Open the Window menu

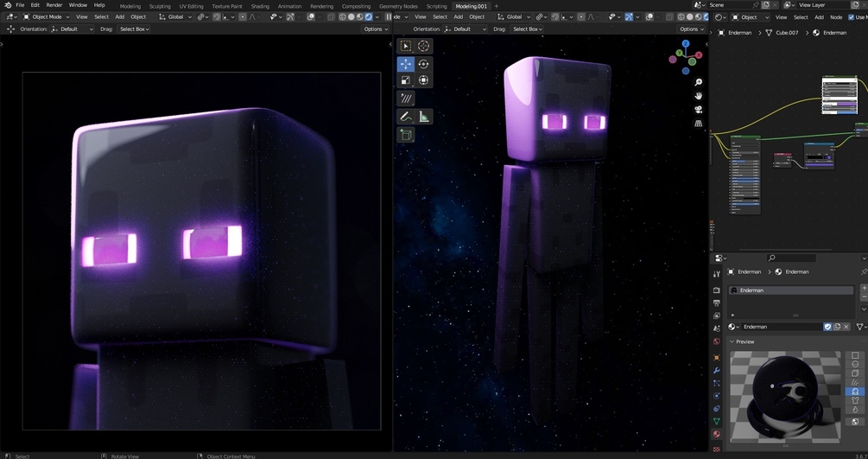[78, 5]
